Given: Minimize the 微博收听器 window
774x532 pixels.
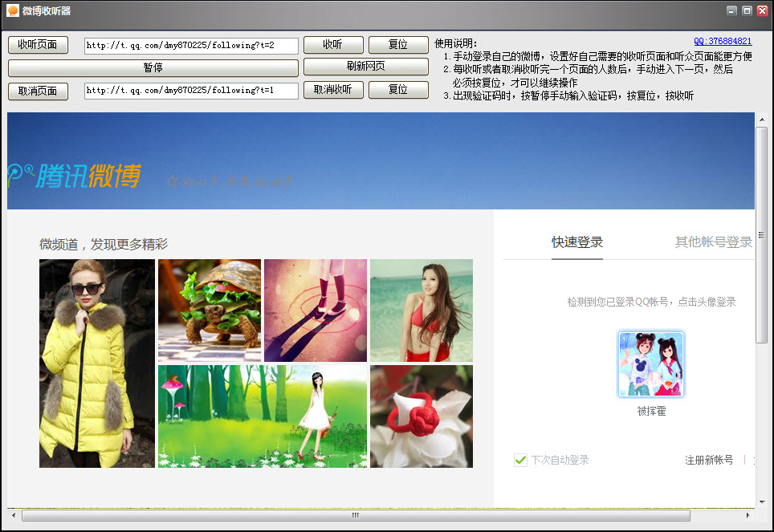Looking at the screenshot, I should point(732,11).
